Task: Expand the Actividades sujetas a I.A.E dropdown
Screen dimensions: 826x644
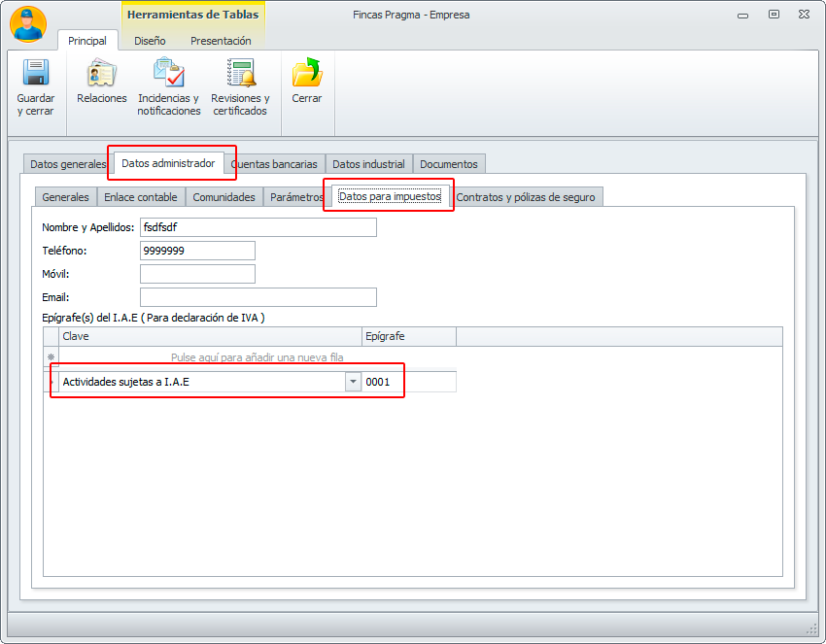Action: pos(353,382)
